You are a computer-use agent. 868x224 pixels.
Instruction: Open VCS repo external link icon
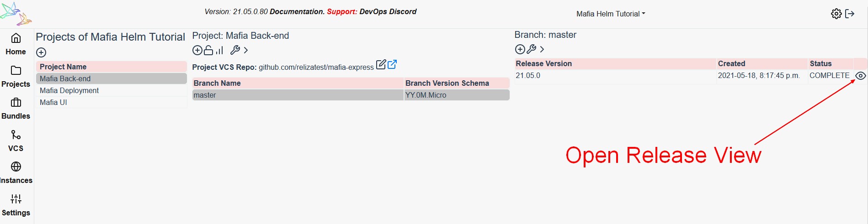point(392,65)
